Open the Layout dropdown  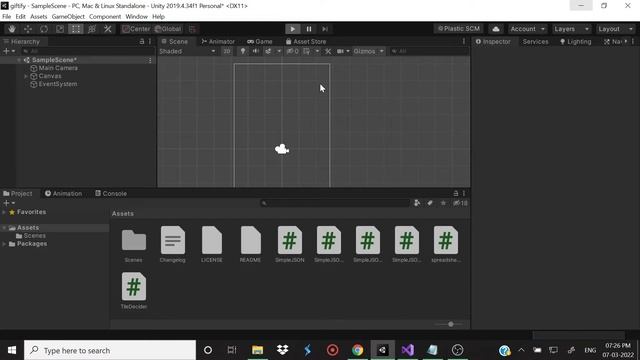(615, 29)
